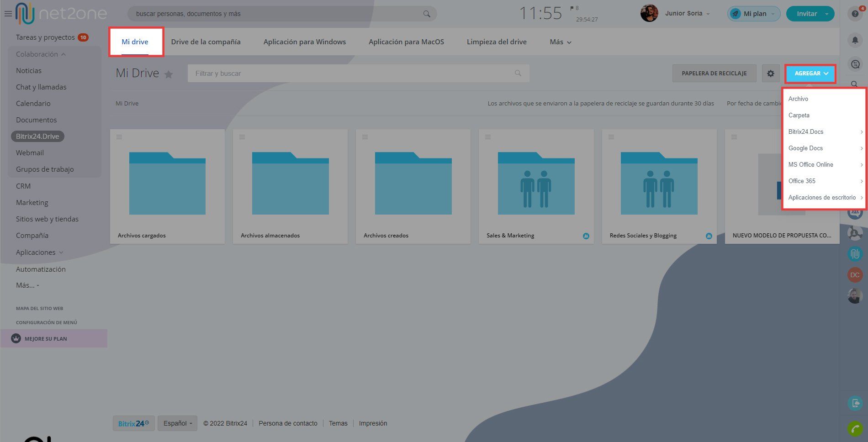Screen dimensions: 868x442
Task: Open the NUEVO MODELO DE PROPUESTA row menu icon
Action: click(734, 137)
